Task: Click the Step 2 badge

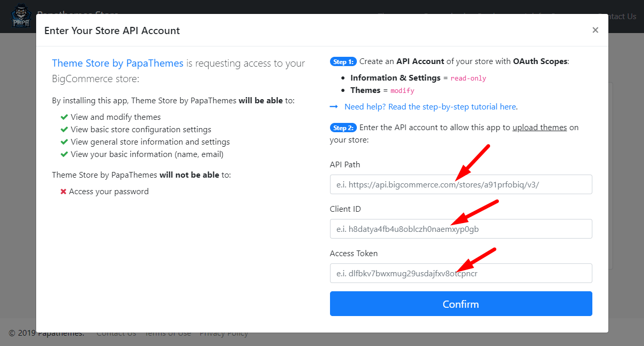Action: pos(343,128)
